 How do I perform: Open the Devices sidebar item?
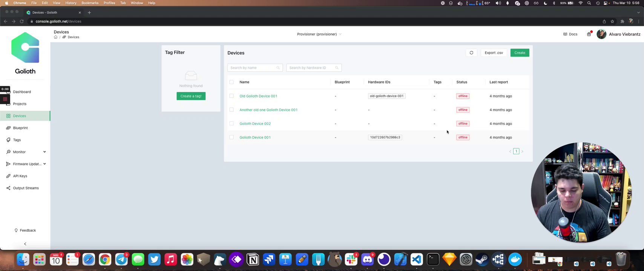25,116
